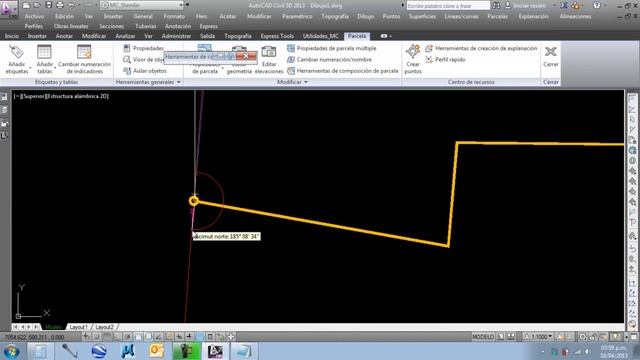Open Windows Start menu
Screen dimensions: 640x360
click(11, 351)
